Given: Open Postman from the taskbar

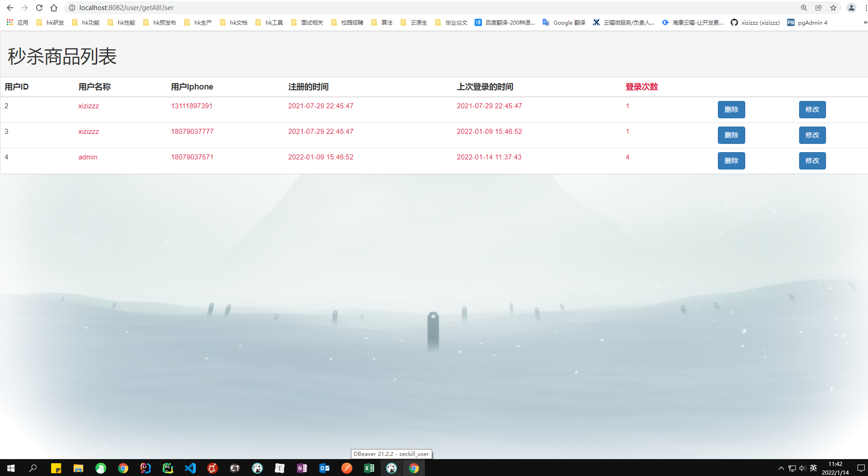Looking at the screenshot, I should click(347, 468).
